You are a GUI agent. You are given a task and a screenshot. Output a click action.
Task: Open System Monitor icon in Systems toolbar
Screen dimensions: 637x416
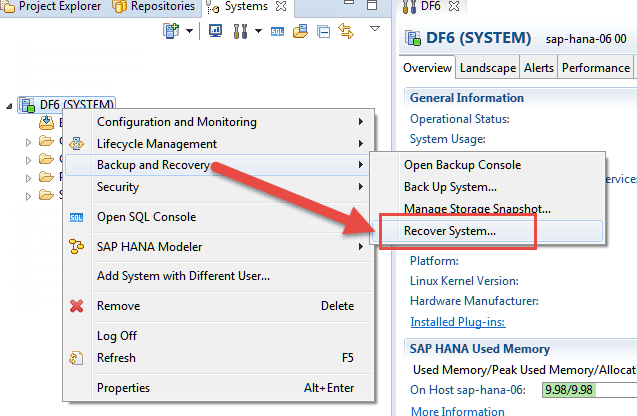coord(215,31)
